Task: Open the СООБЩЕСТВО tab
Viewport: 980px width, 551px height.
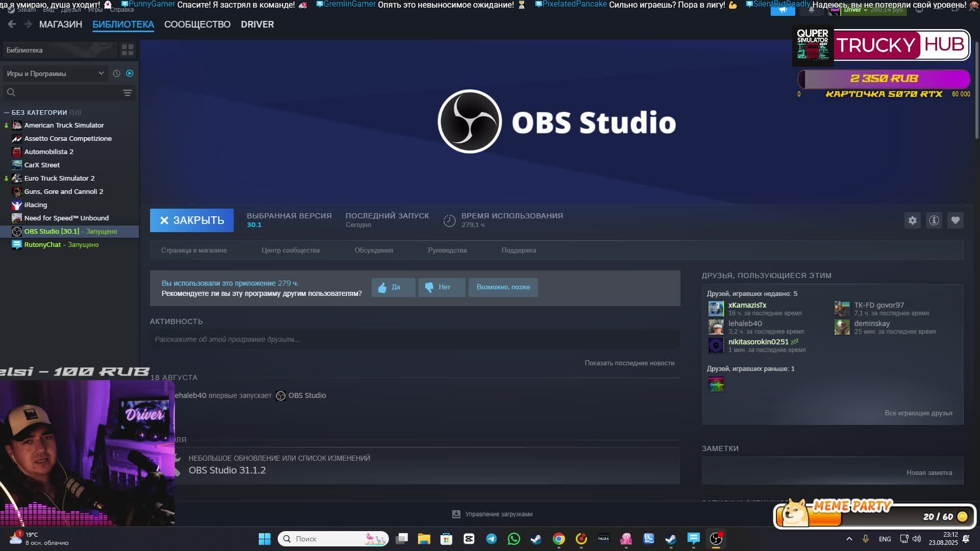Action: click(x=198, y=24)
